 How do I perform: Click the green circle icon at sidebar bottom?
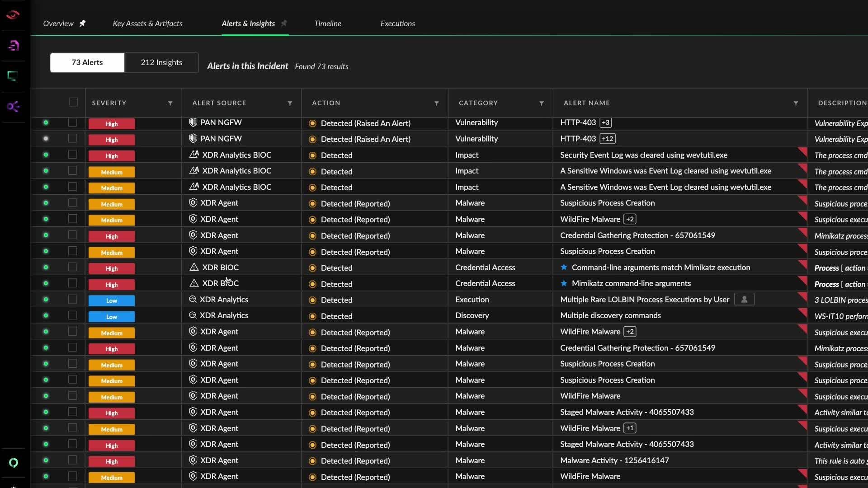click(14, 463)
